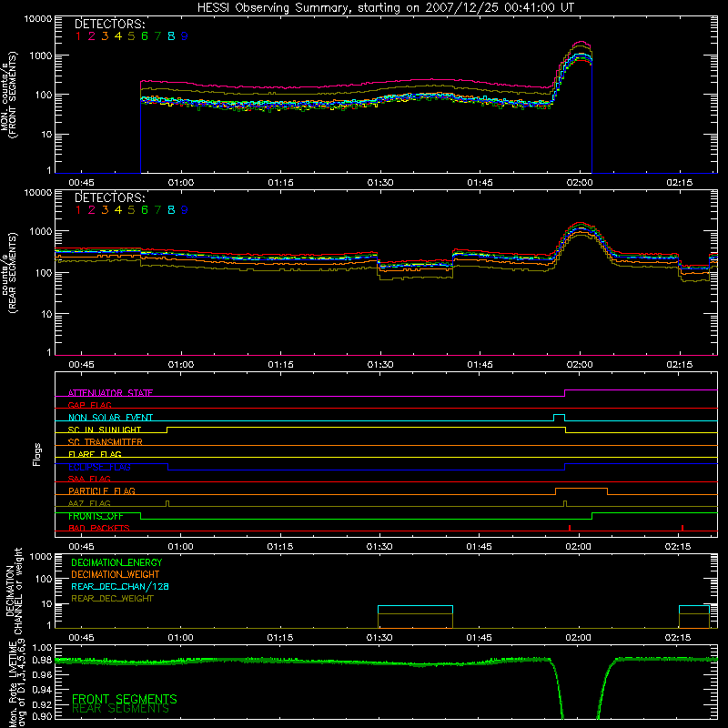Viewport: 728px width, 728px height.
Task: Click the ATTENUATOR STATE flag label
Action: coord(110,393)
